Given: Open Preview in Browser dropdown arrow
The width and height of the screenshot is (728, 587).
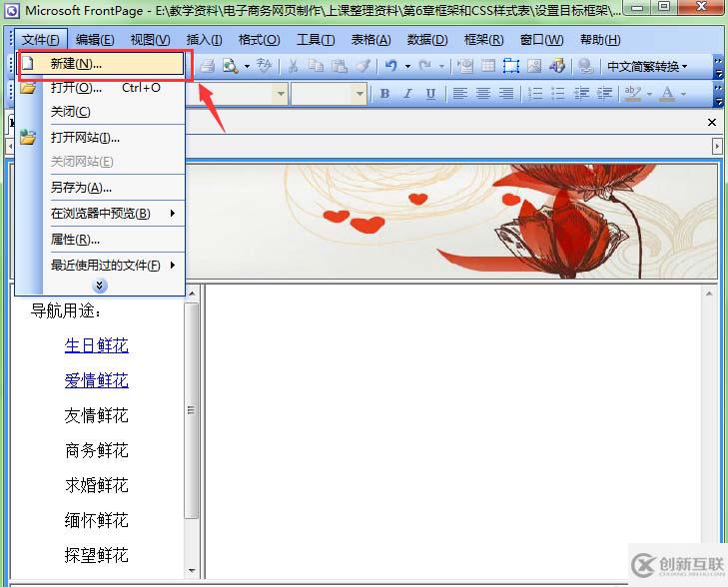Looking at the screenshot, I should point(247,66).
